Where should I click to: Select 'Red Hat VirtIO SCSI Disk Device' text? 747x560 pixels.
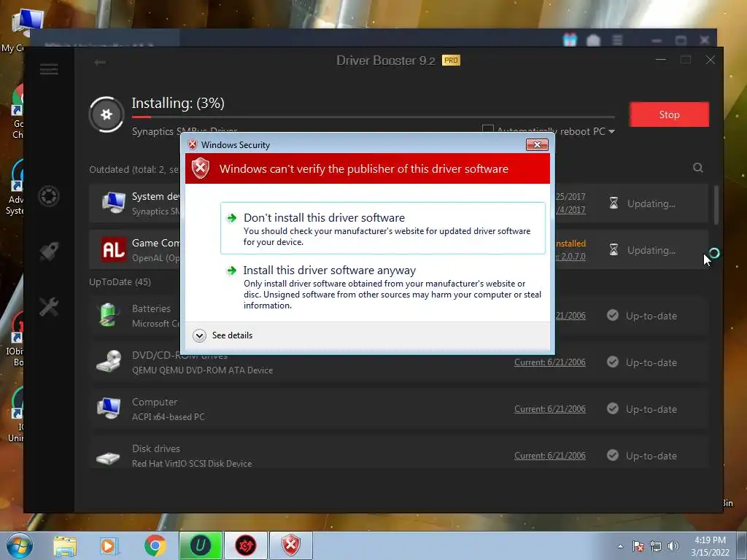[x=192, y=463]
